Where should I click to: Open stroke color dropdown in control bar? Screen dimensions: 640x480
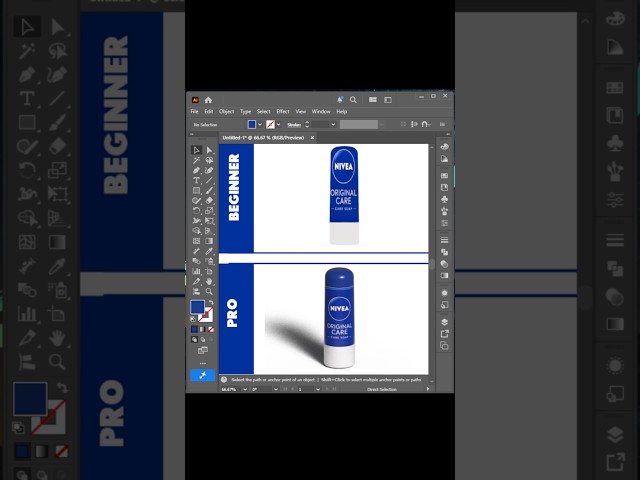point(278,124)
